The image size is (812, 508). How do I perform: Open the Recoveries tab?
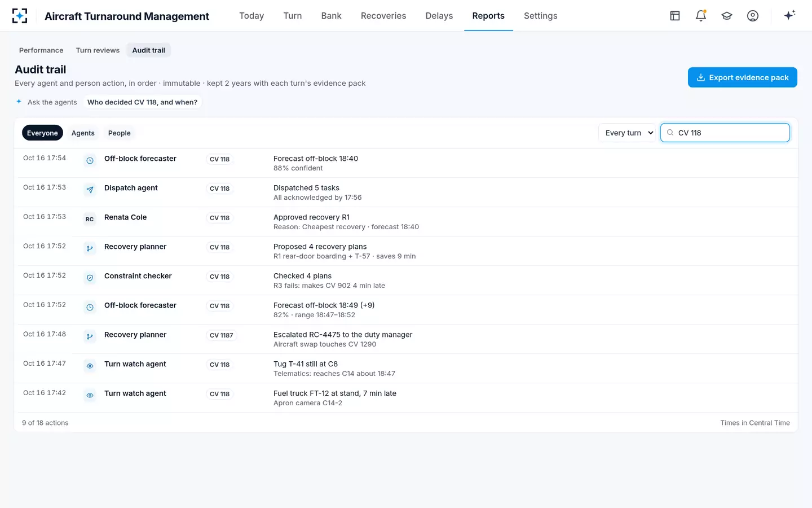(383, 16)
